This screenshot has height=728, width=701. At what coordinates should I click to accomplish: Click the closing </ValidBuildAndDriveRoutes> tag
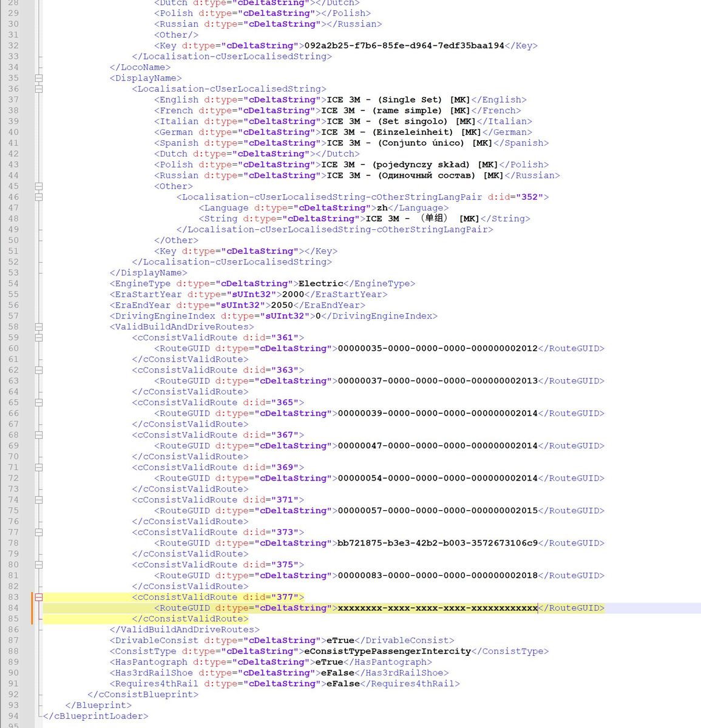pyautogui.click(x=185, y=630)
